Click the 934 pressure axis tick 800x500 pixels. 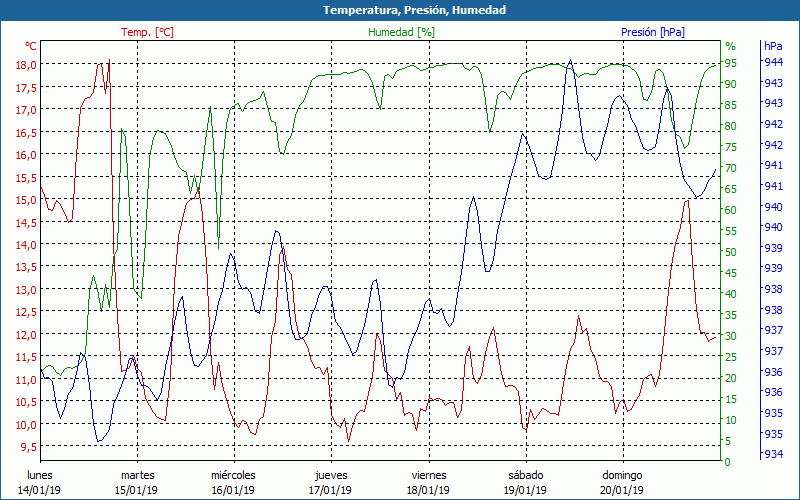pos(773,455)
